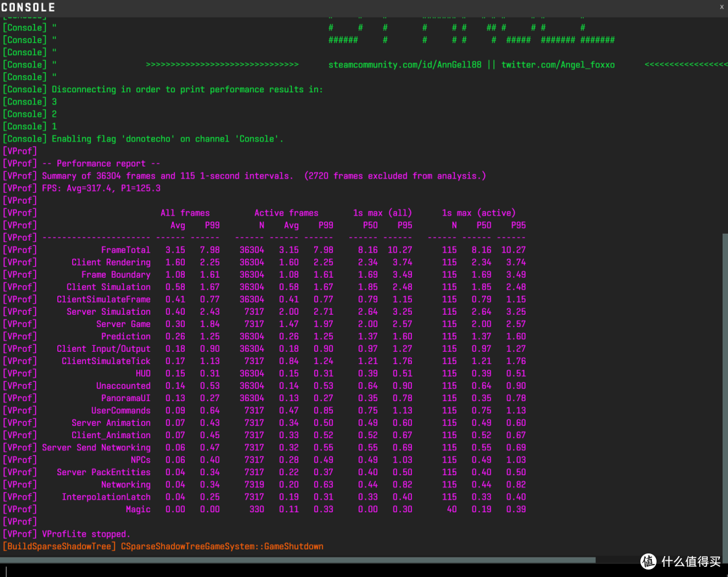The width and height of the screenshot is (728, 577).
Task: Click the 'VProfLite stopped.' line
Action: pos(66,534)
